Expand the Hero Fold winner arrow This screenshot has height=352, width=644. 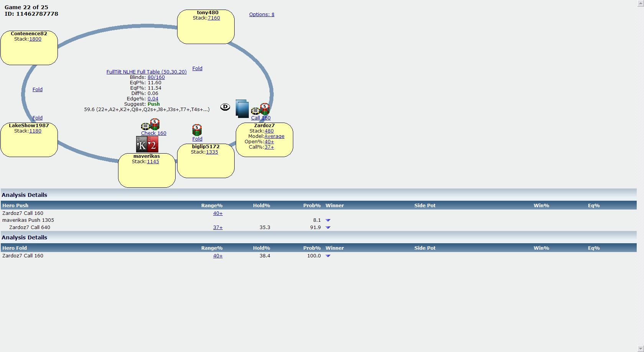pyautogui.click(x=328, y=256)
